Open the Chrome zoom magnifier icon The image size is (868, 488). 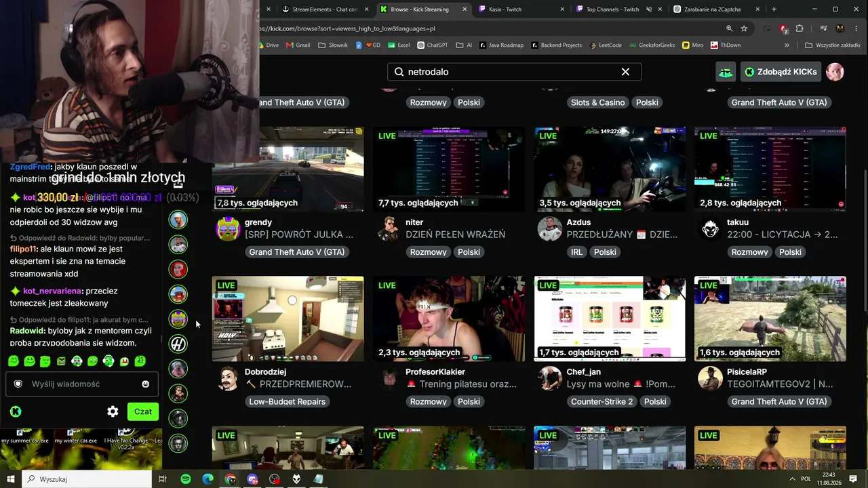click(729, 28)
